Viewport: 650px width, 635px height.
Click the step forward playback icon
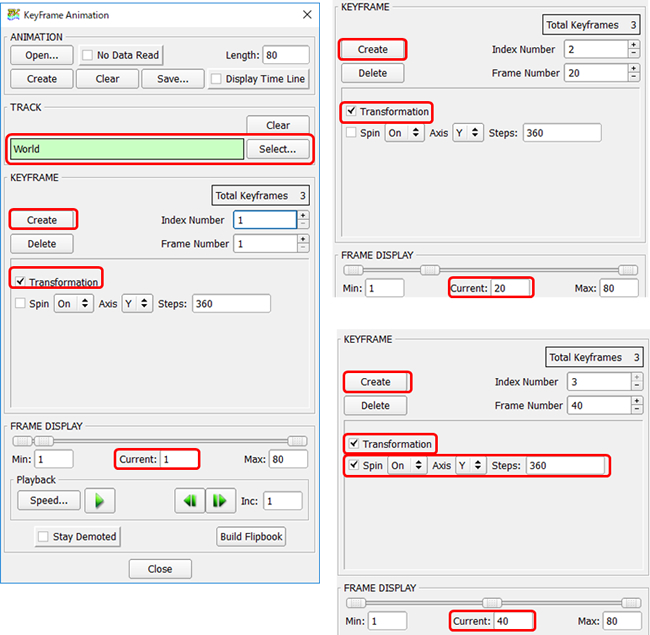220,501
